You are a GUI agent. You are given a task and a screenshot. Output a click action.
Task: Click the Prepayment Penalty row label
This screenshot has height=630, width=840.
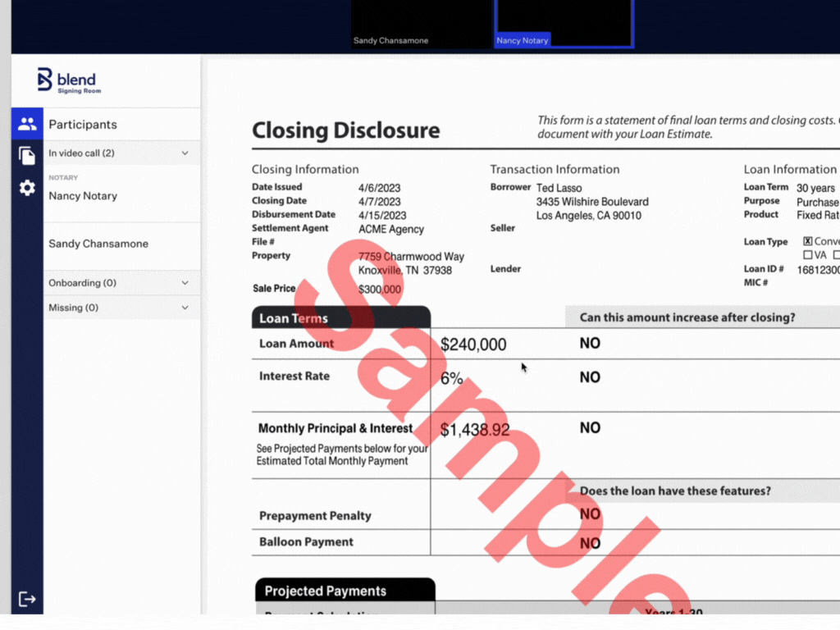tap(315, 515)
